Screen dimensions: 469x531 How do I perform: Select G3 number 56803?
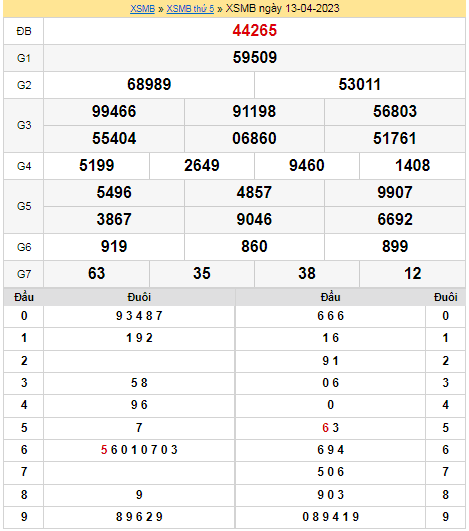(395, 111)
